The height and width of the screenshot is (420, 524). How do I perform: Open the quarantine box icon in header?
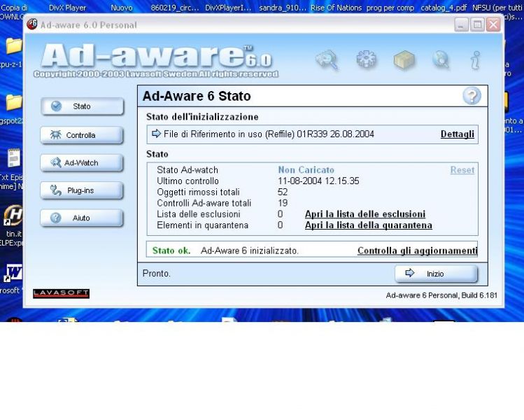[404, 60]
